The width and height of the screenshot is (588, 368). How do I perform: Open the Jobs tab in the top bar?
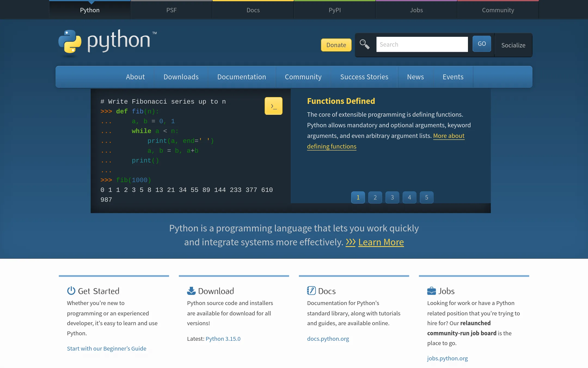[x=416, y=10]
